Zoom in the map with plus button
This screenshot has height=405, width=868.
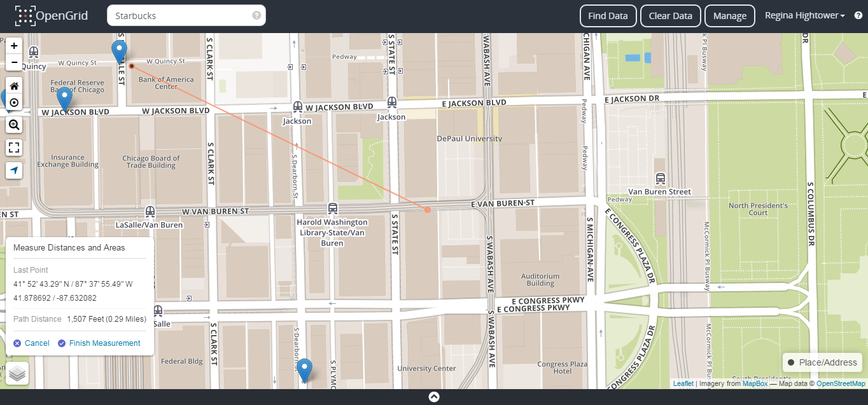pyautogui.click(x=14, y=46)
